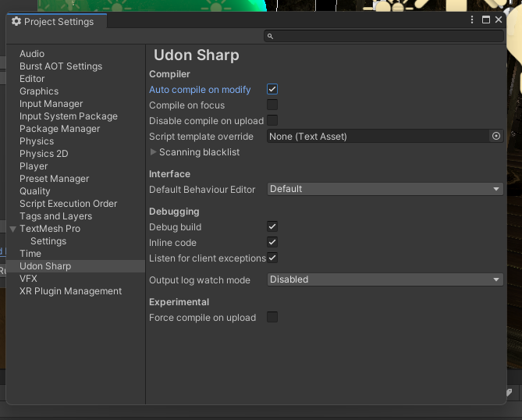The width and height of the screenshot is (522, 420).
Task: Open the Project Settings kebab menu
Action: 472,20
